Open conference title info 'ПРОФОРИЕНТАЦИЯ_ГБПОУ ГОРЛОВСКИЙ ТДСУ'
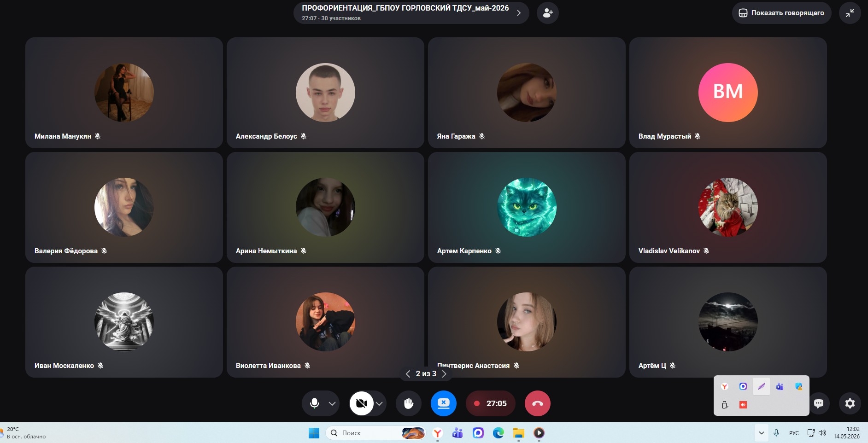This screenshot has width=868, height=443. (x=405, y=8)
